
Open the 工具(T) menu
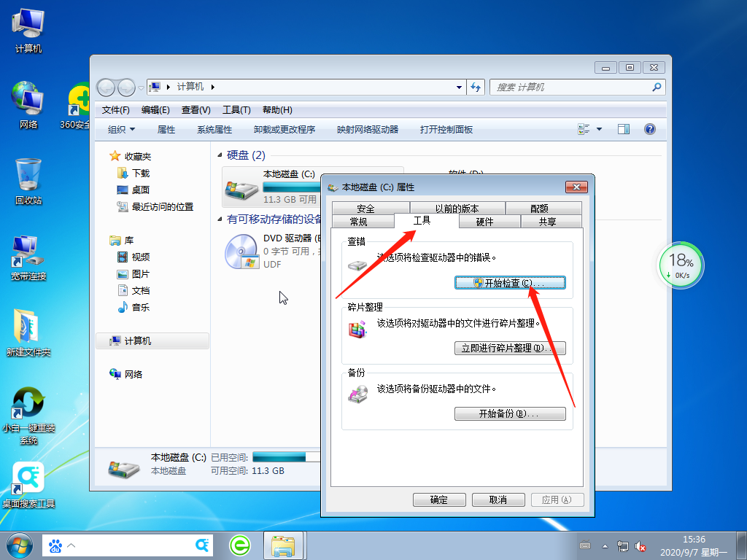pos(236,110)
